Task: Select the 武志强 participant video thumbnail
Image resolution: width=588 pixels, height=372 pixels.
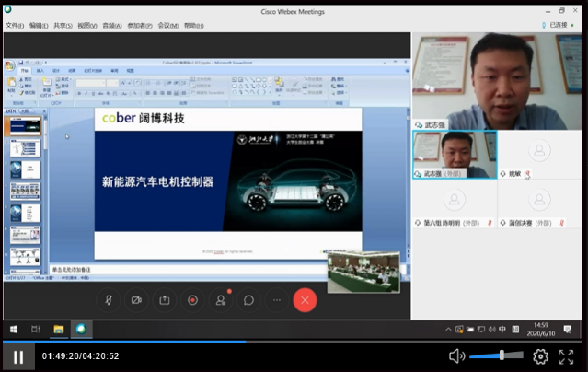Action: (x=455, y=153)
